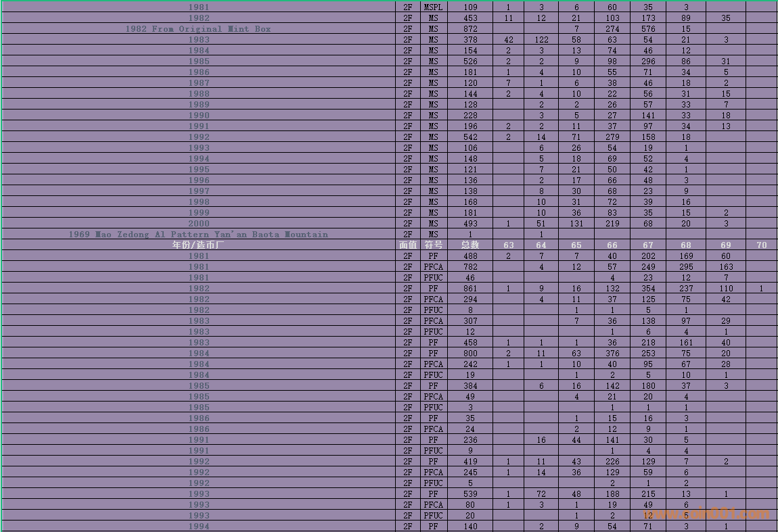
Task: Select the 年份/造币厂 header cell
Action: click(198, 245)
